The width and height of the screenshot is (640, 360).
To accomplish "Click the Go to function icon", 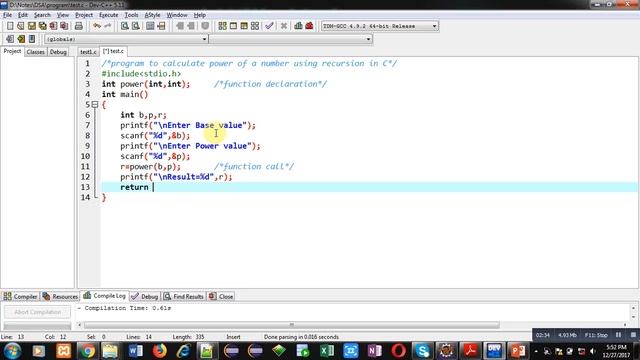I will [x=150, y=26].
